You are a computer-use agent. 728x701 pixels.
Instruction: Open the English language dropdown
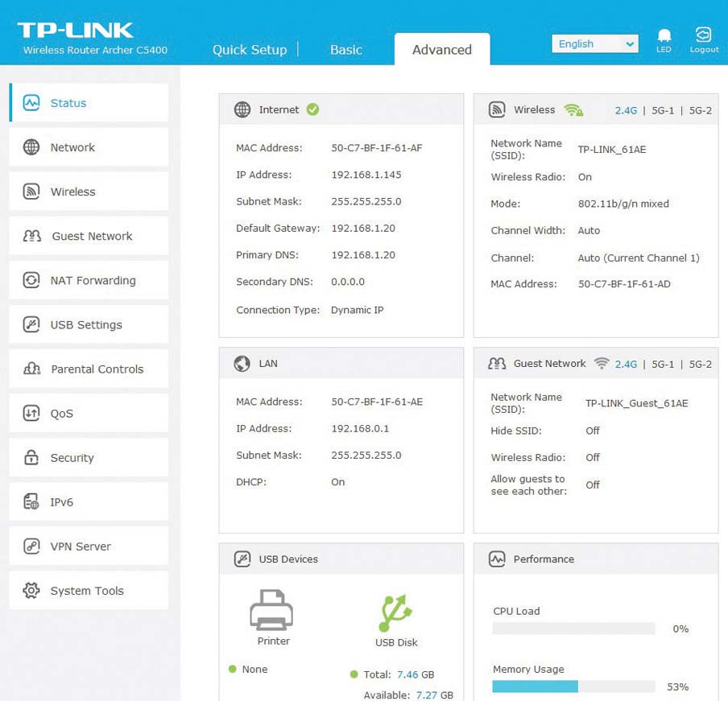click(595, 44)
